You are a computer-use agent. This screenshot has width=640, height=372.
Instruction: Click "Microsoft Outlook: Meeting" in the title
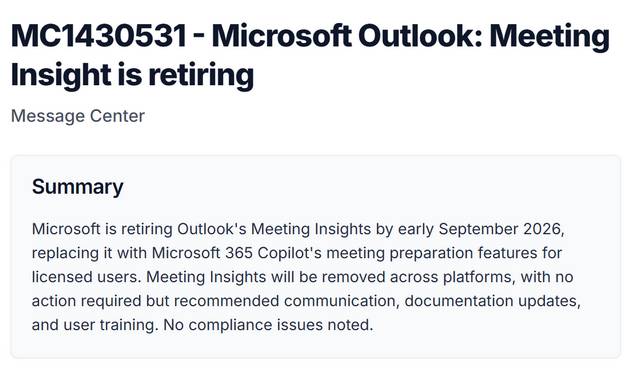click(x=411, y=37)
